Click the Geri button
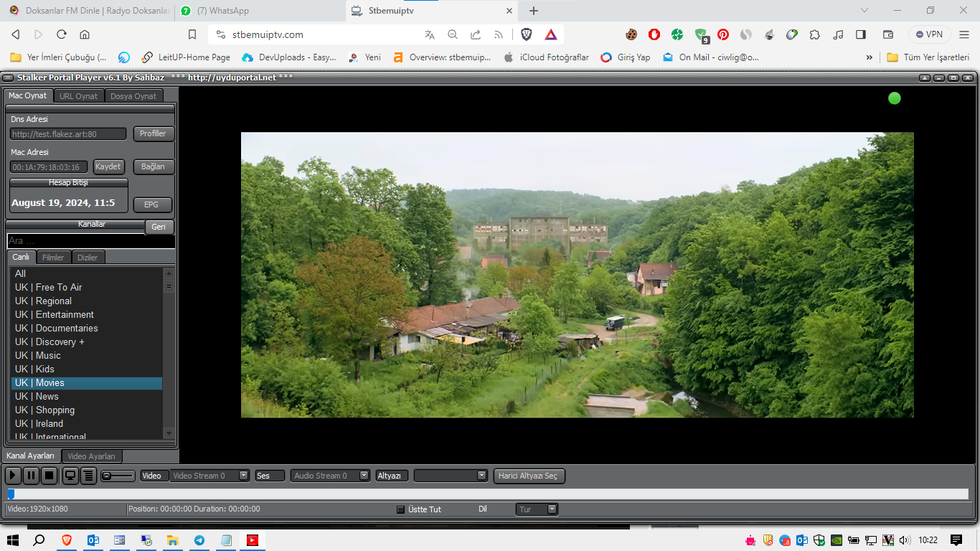This screenshot has height=551, width=980. [x=159, y=227]
